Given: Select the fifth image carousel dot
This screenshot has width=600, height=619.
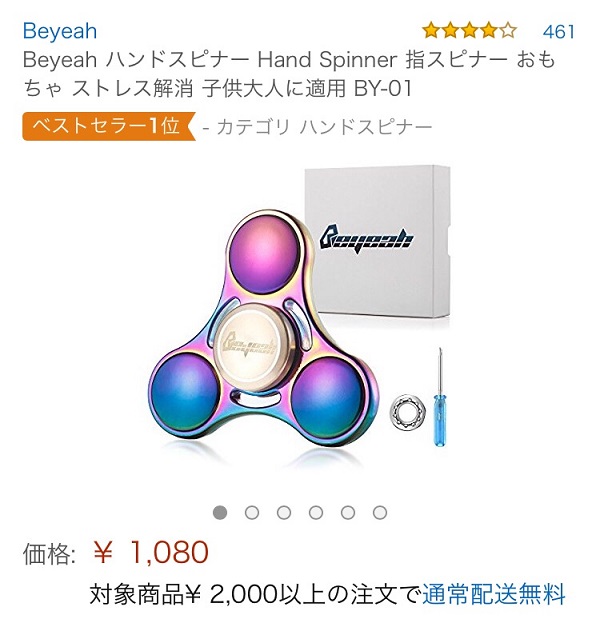Looking at the screenshot, I should (x=348, y=512).
